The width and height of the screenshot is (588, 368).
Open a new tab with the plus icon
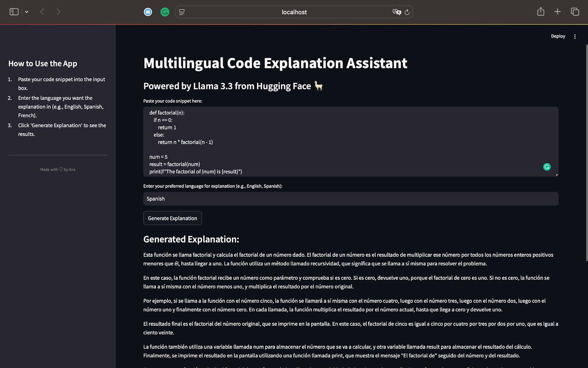[557, 11]
